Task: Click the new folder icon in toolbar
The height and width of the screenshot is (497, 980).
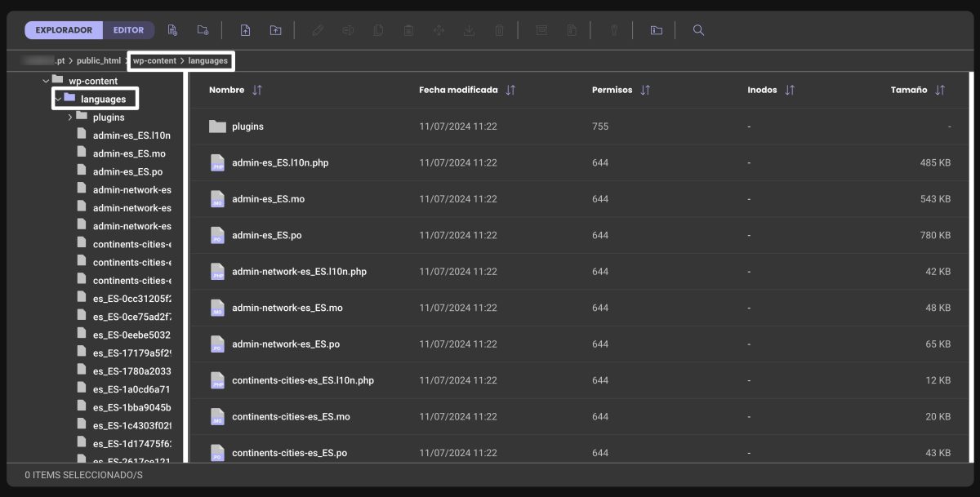Action: pyautogui.click(x=203, y=30)
